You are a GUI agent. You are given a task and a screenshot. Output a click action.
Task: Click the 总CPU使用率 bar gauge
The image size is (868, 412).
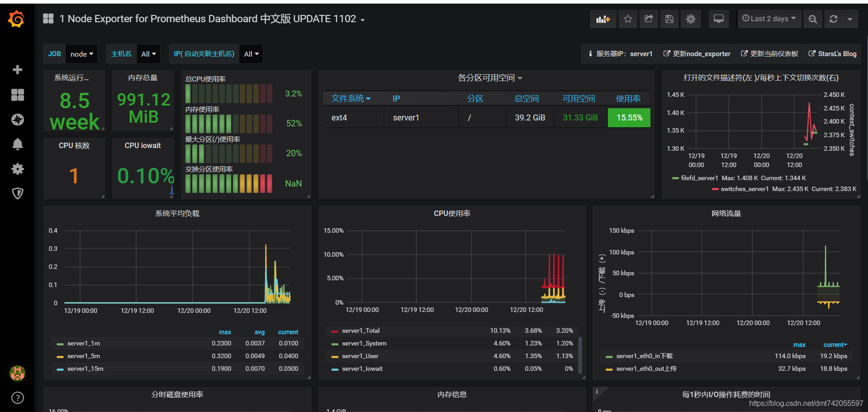[x=229, y=94]
